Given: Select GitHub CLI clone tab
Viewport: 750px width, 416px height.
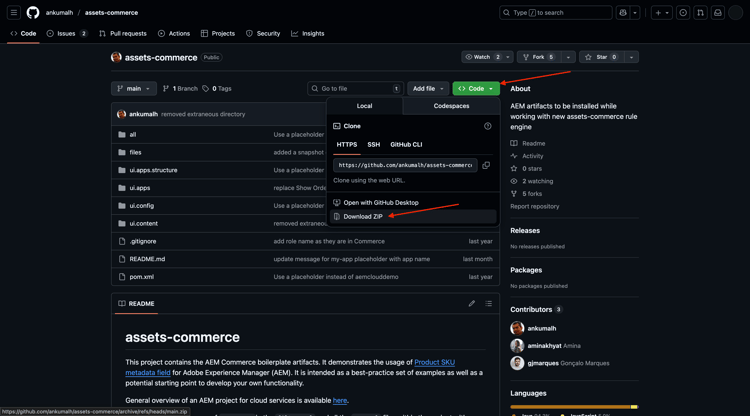Looking at the screenshot, I should tap(406, 144).
